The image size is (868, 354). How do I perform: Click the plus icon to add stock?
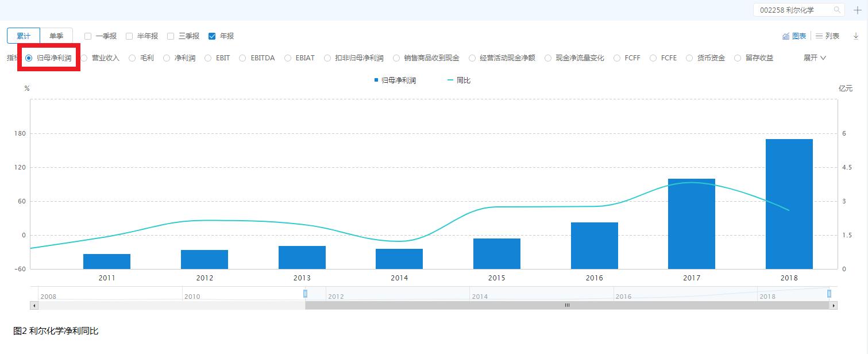tap(857, 10)
